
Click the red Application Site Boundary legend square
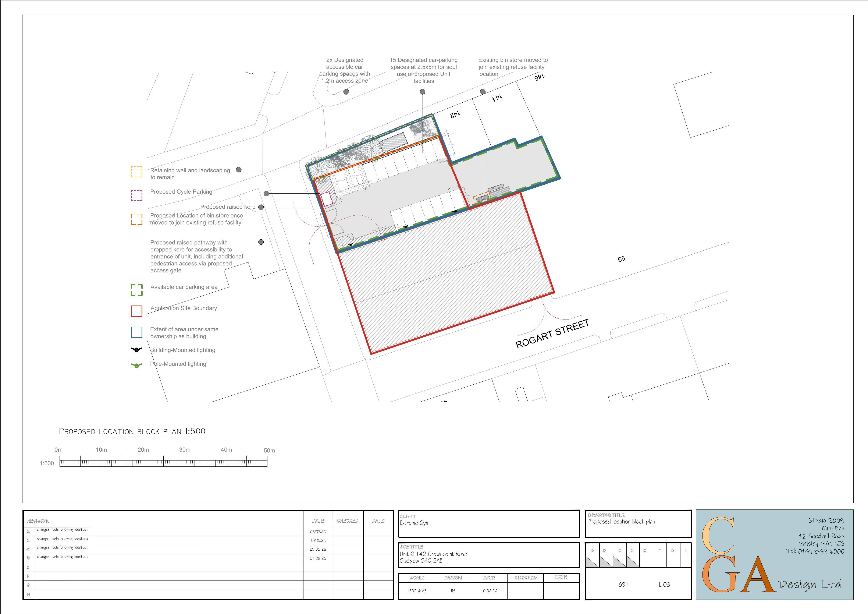pyautogui.click(x=136, y=311)
